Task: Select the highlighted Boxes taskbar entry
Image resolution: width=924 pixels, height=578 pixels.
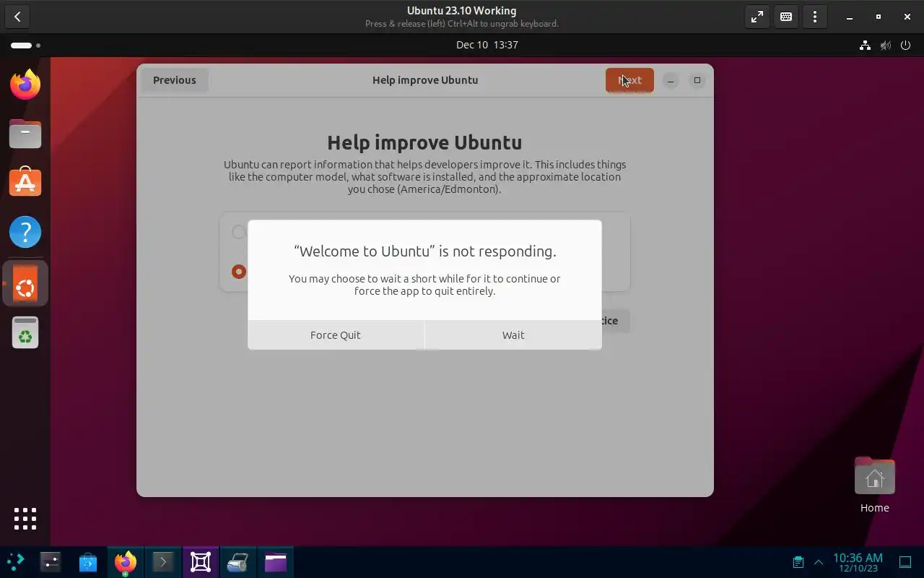Action: point(201,562)
